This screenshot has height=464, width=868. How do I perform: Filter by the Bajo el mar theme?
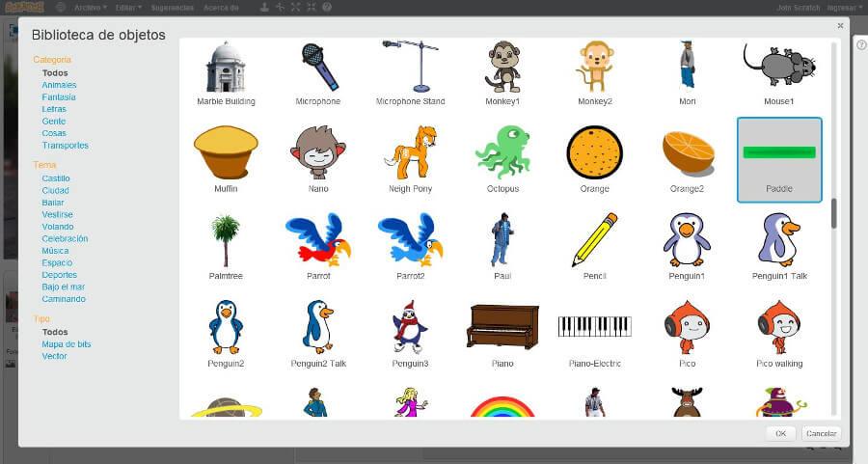tap(63, 287)
